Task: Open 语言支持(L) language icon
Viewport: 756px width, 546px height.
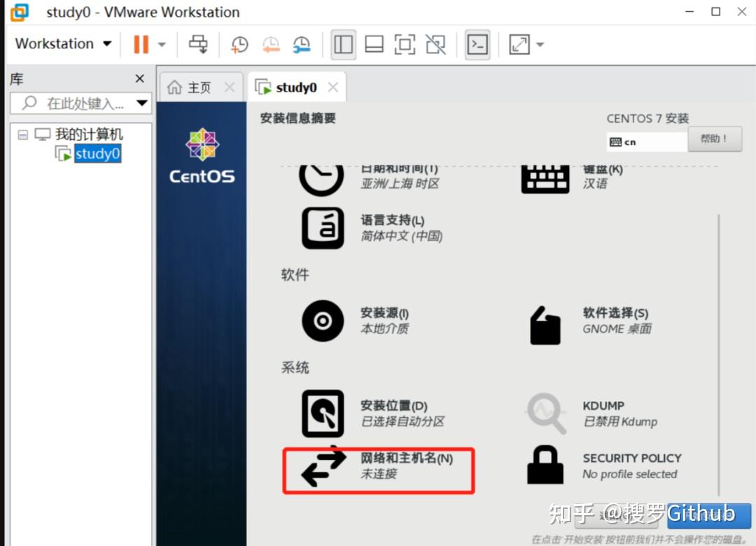Action: (x=323, y=228)
